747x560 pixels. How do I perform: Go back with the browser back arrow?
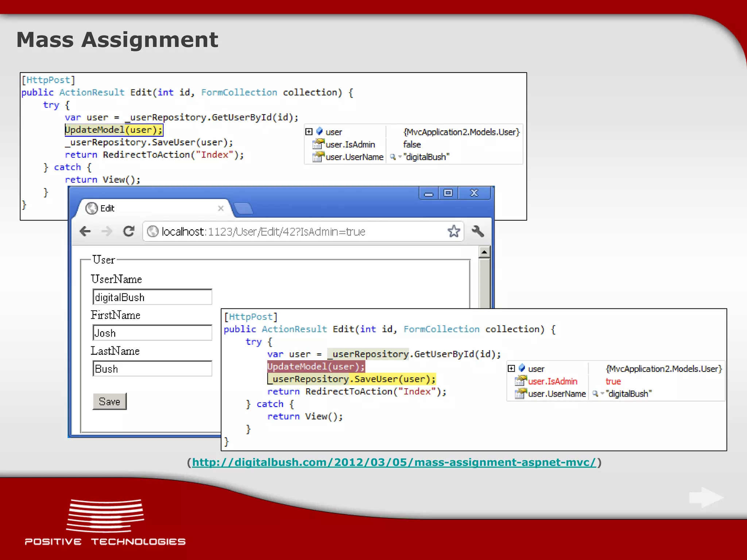(85, 231)
